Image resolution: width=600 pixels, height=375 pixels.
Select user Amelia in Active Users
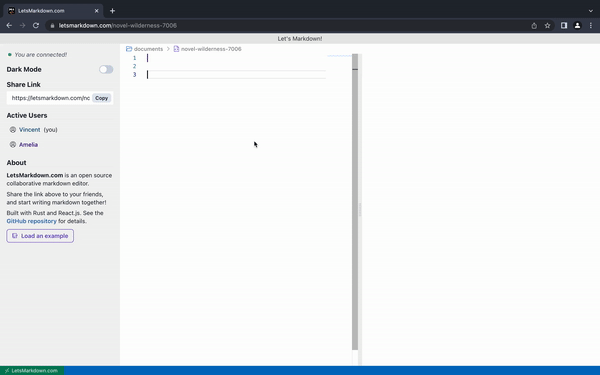pyautogui.click(x=28, y=145)
